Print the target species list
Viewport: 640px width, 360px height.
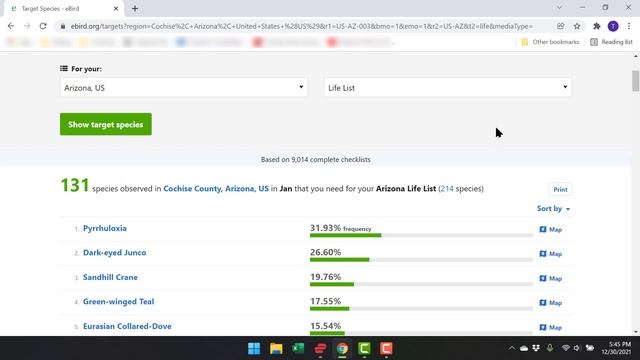coord(560,189)
